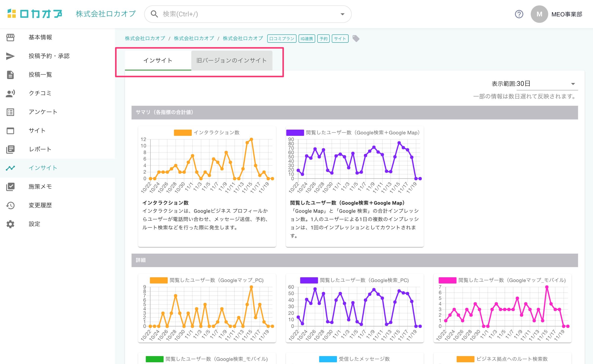Image resolution: width=593 pixels, height=364 pixels.
Task: Switch to 旧バージョンのインサイト tab
Action: click(232, 61)
